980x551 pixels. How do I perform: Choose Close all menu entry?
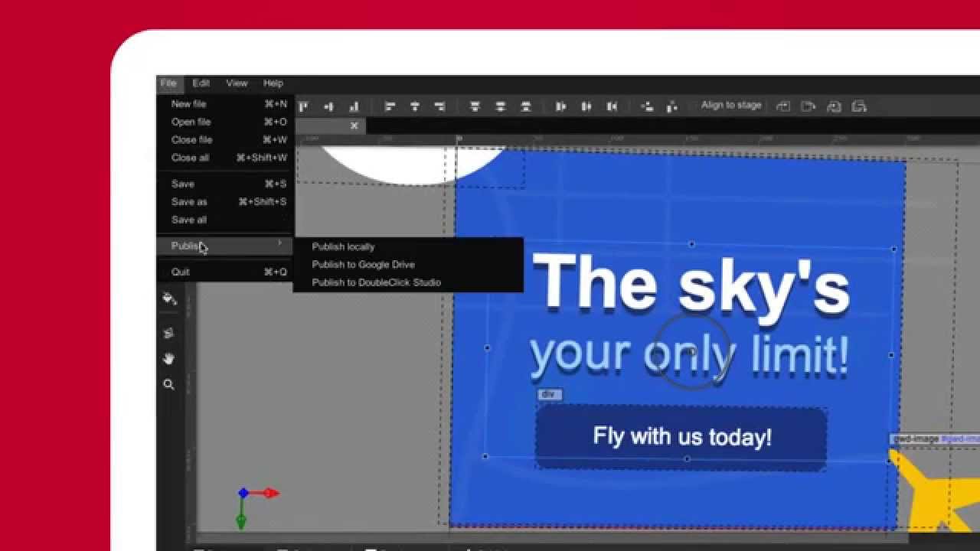(224, 158)
